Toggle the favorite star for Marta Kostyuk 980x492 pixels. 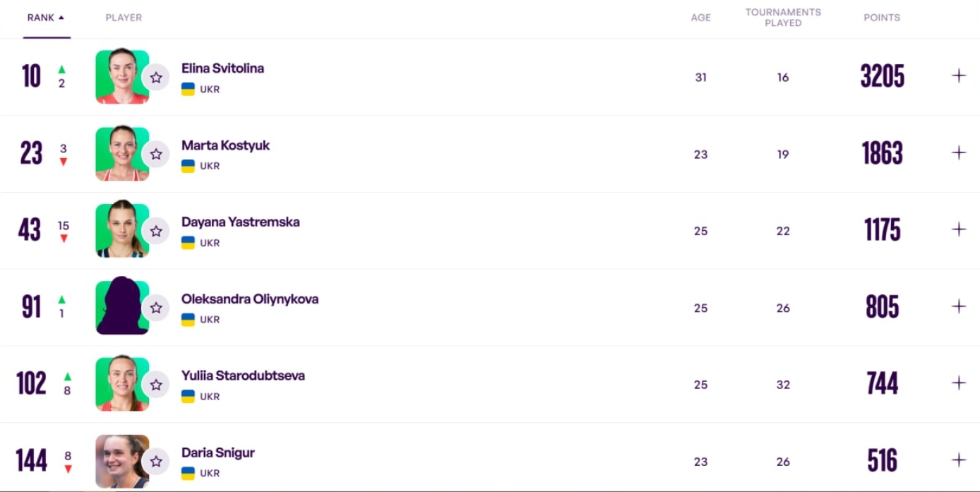pos(156,155)
